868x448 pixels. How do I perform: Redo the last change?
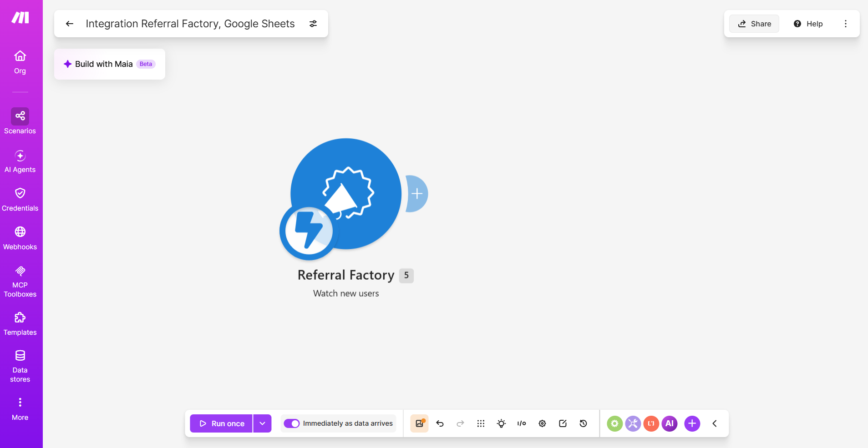point(460,423)
